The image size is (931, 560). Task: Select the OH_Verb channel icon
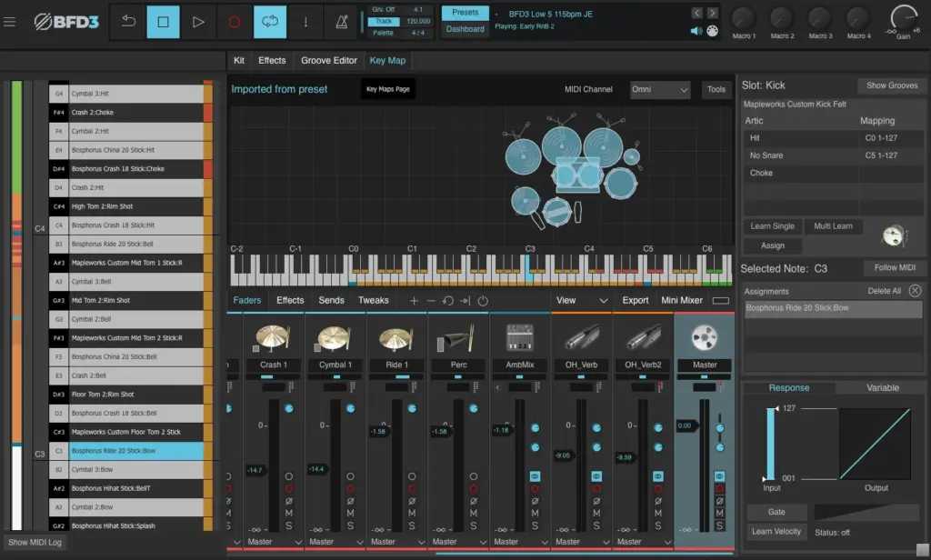click(x=581, y=338)
